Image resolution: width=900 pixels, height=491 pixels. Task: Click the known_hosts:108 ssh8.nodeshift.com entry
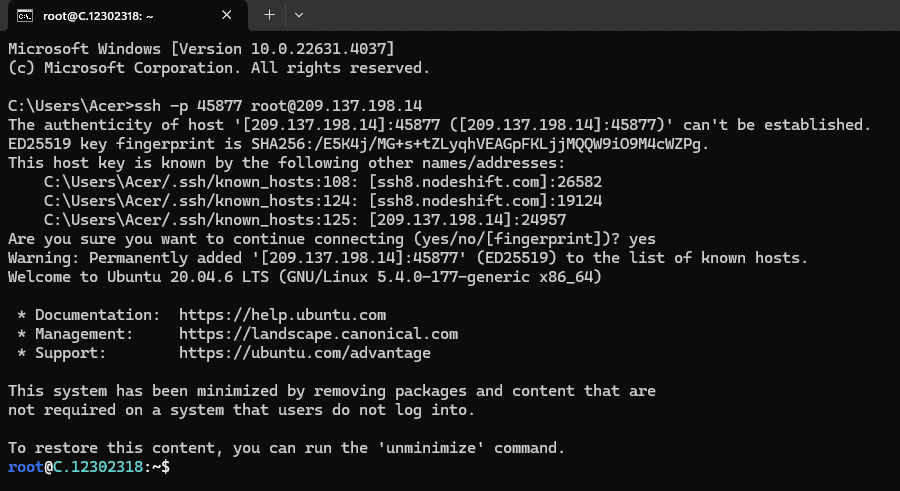323,181
